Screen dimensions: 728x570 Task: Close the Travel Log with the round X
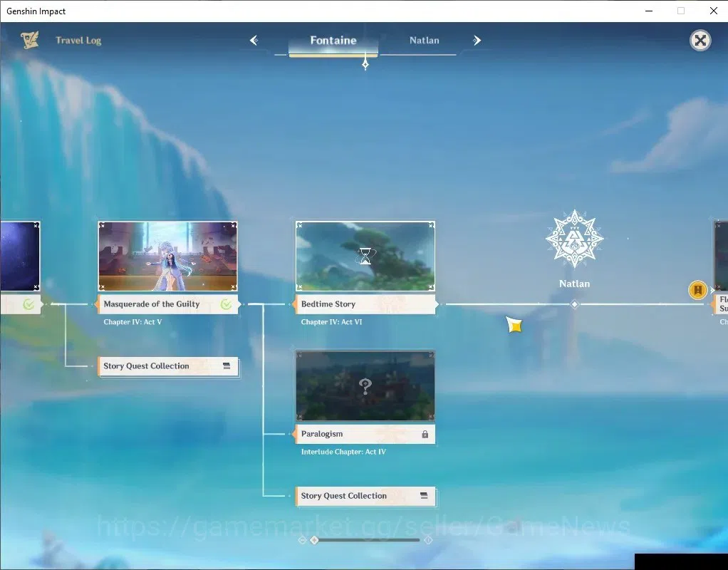700,41
